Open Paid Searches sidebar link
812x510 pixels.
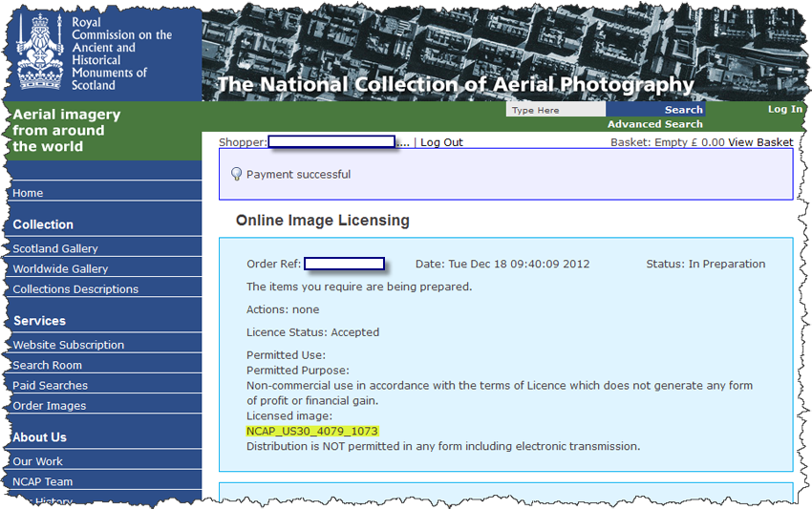[50, 386]
